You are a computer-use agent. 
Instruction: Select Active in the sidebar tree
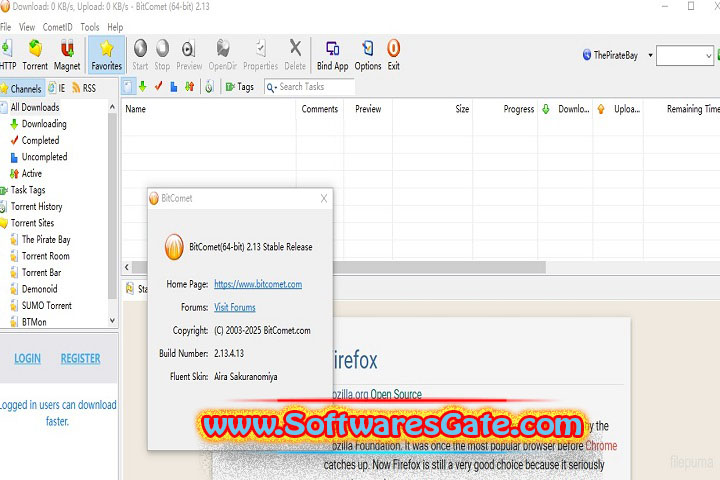26,173
